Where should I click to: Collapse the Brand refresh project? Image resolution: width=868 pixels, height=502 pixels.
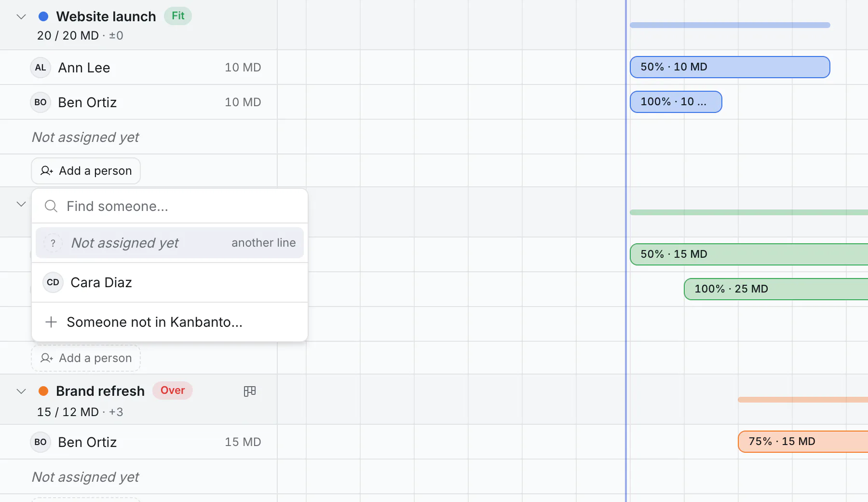point(21,391)
